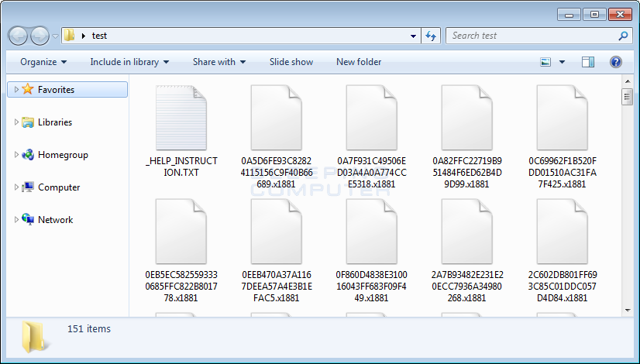The image size is (640, 364).
Task: Maximize the test folder window
Action: [x=594, y=15]
